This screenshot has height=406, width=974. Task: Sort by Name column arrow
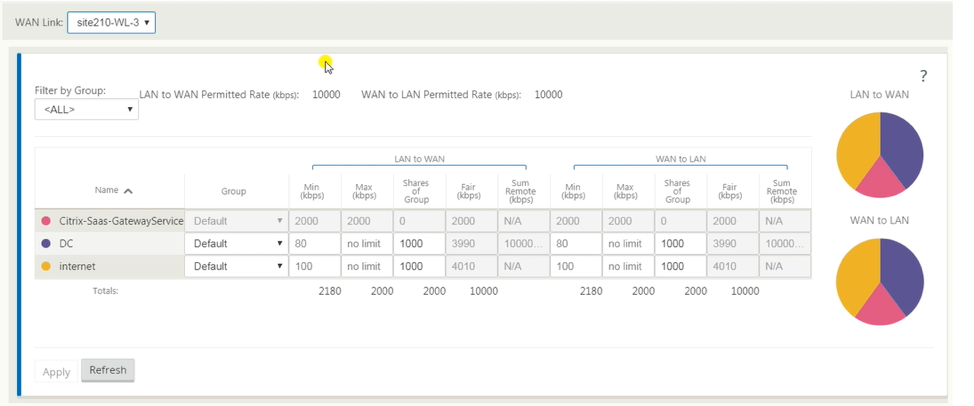(x=128, y=191)
